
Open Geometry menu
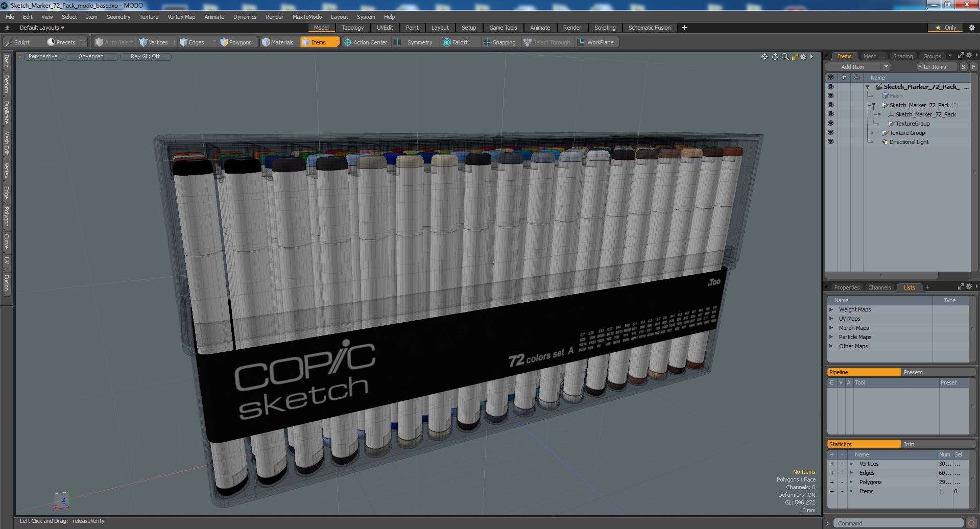[x=118, y=17]
